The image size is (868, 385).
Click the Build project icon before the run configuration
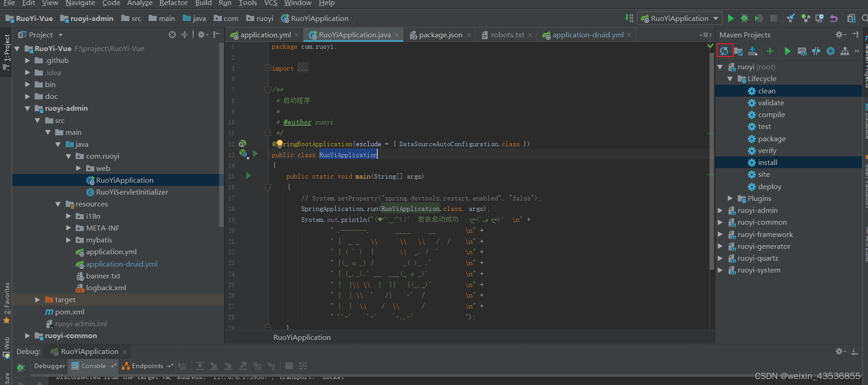tap(629, 18)
